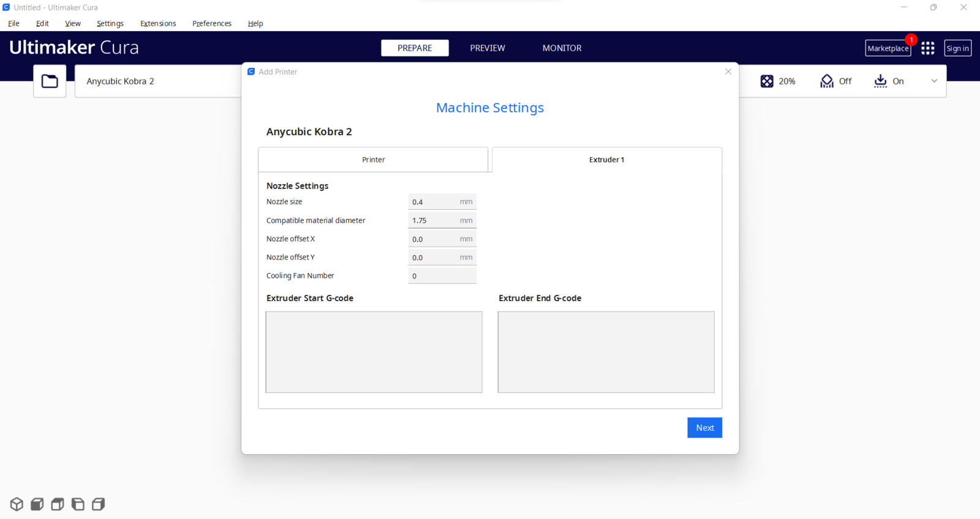
Task: Open file folder icon
Action: point(50,81)
